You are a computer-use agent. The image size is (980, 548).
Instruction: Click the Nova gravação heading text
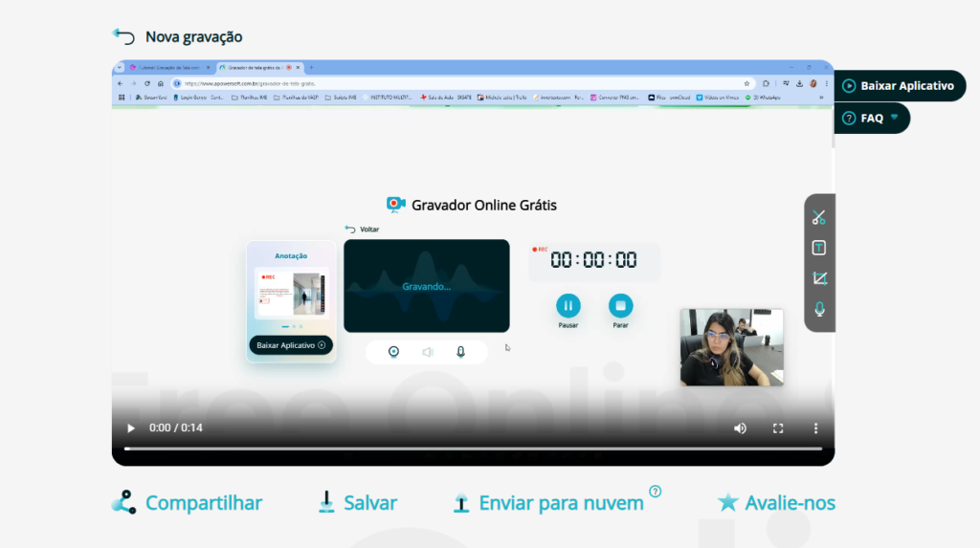(x=193, y=37)
